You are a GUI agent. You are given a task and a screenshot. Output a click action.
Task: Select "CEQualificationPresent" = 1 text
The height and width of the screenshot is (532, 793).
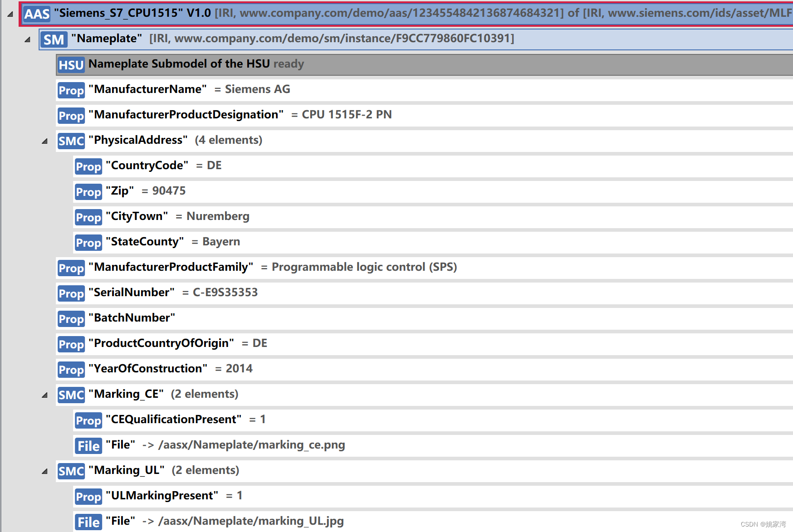[186, 420]
